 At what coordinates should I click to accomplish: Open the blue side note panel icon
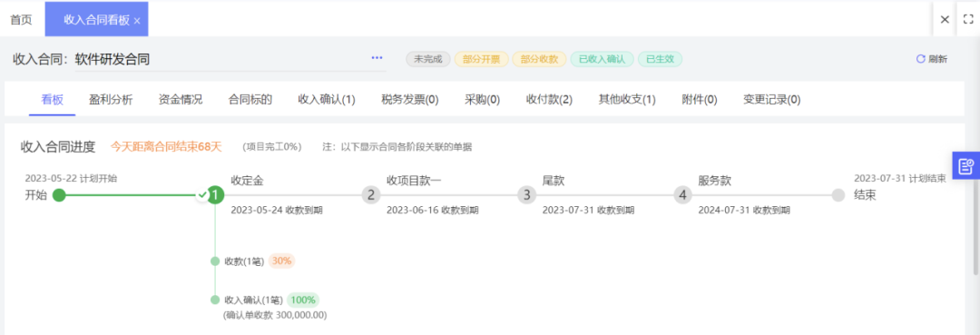(965, 166)
